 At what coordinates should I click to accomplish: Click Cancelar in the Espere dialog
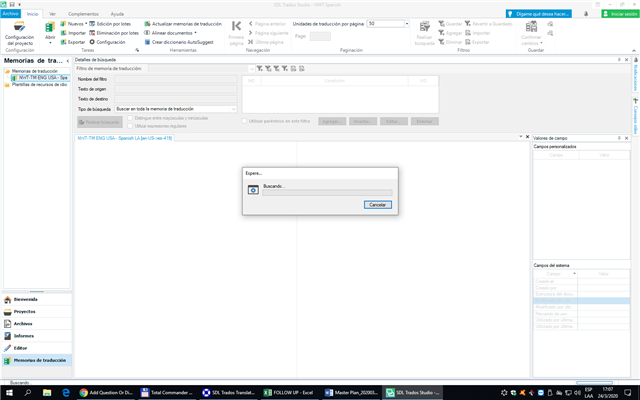[378, 204]
